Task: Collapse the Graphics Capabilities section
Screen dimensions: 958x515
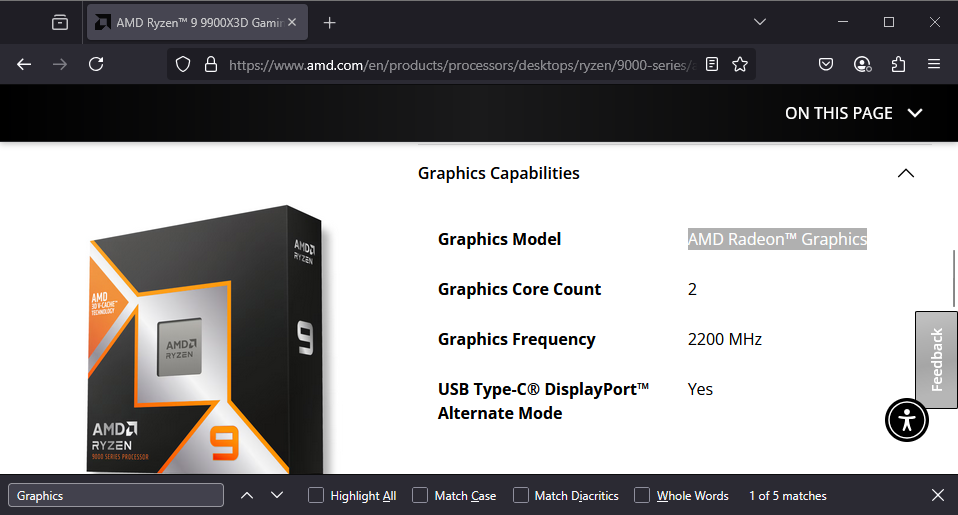Action: (905, 173)
